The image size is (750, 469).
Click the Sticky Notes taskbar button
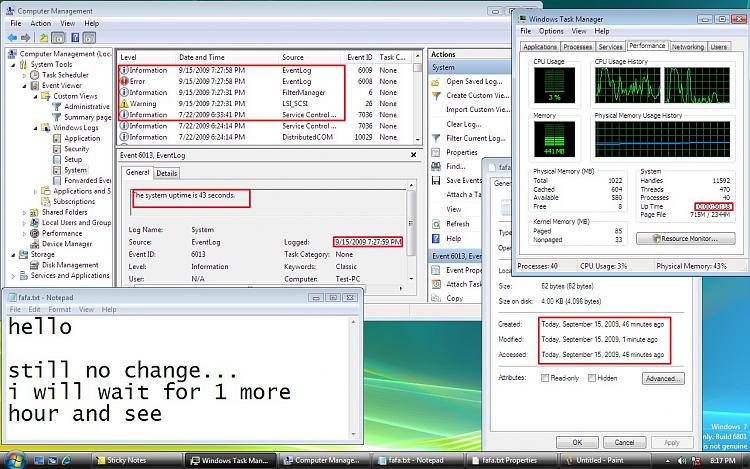coord(135,460)
